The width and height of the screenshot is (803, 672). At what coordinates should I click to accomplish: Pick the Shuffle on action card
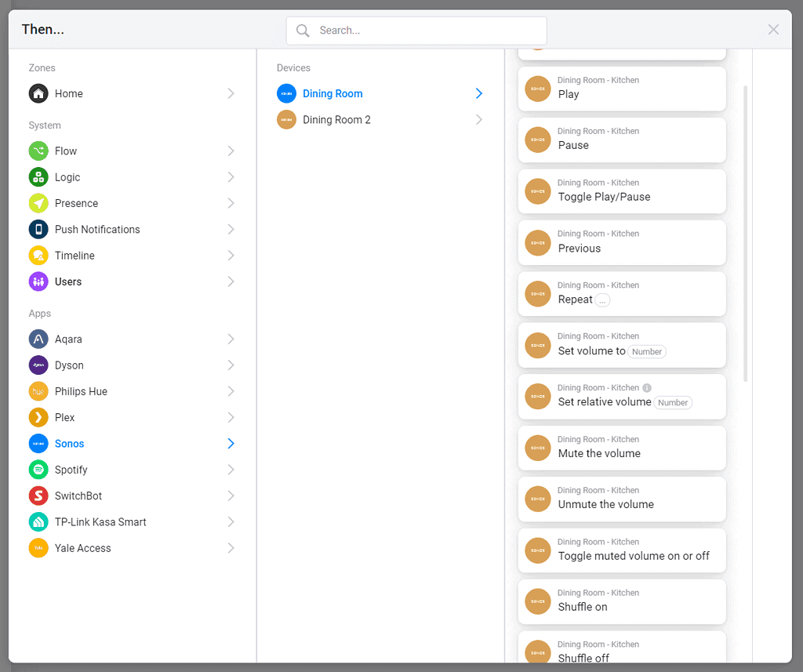[621, 601]
